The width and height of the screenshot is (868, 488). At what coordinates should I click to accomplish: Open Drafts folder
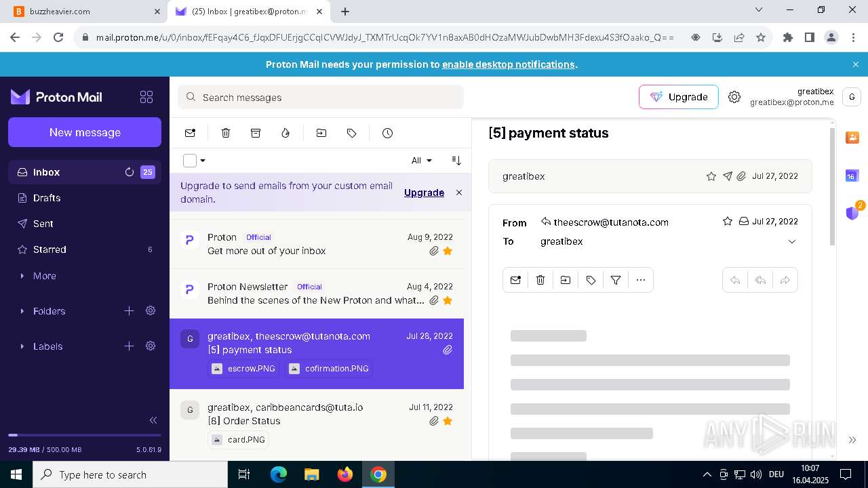pyautogui.click(x=85, y=198)
